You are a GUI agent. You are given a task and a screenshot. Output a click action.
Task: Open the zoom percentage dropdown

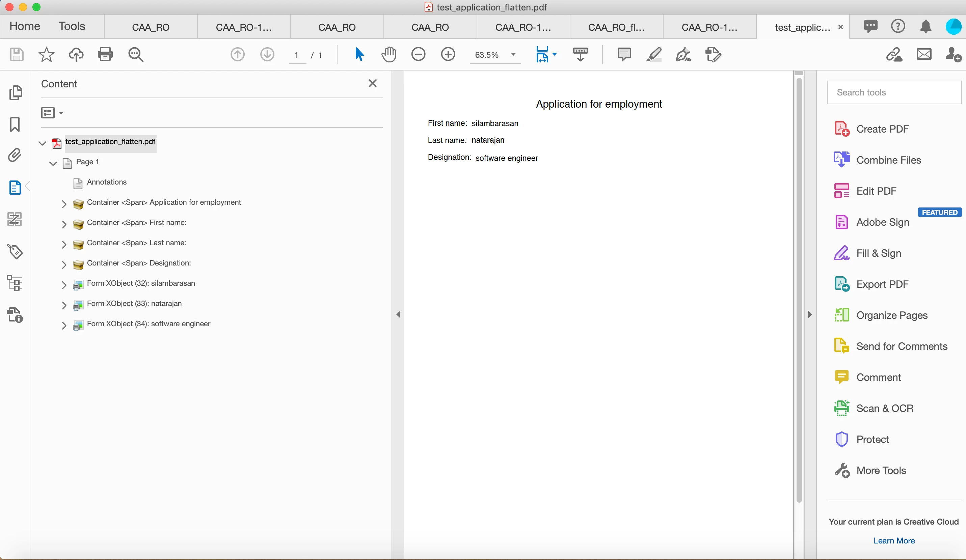point(513,54)
